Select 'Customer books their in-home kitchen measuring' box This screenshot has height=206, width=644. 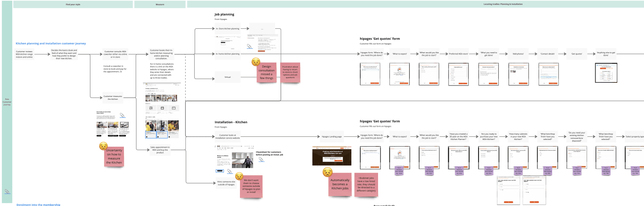[x=161, y=54]
